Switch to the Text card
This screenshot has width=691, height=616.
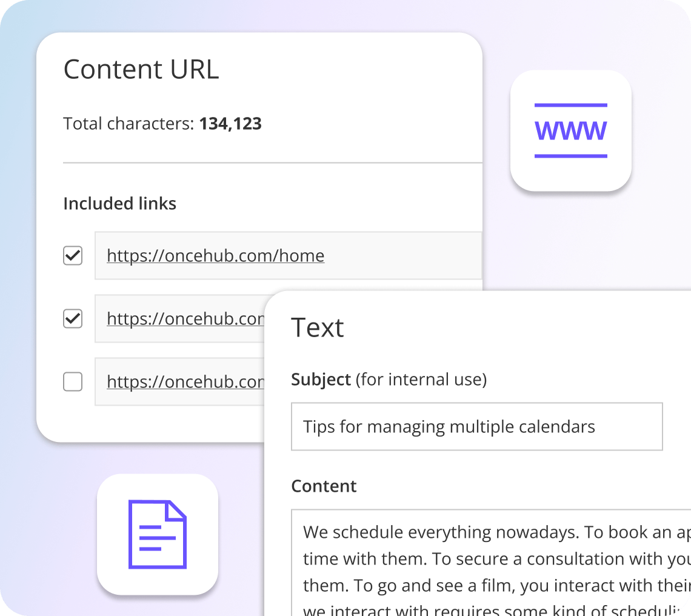click(x=318, y=327)
